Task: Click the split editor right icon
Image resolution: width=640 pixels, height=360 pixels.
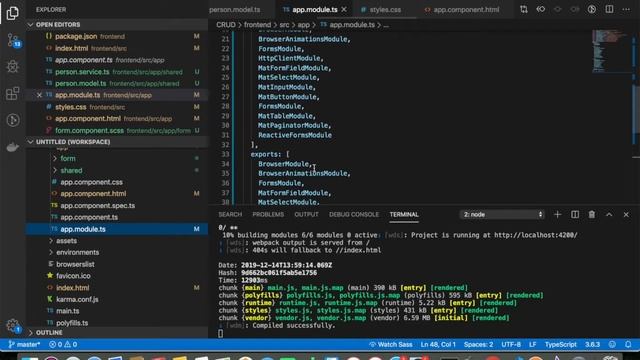Action: [609, 9]
